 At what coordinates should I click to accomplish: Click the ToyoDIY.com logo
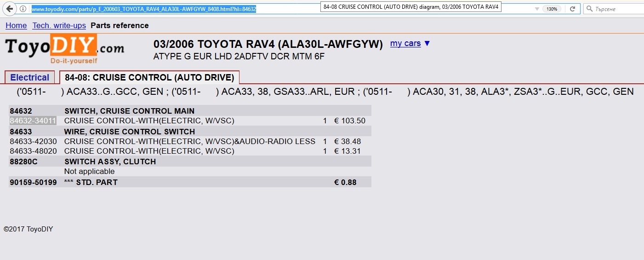64,49
